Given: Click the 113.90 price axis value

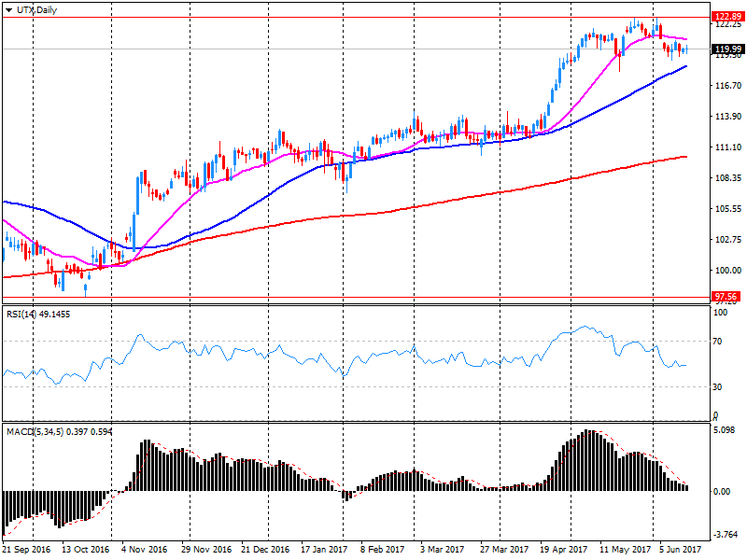Looking at the screenshot, I should (x=728, y=116).
